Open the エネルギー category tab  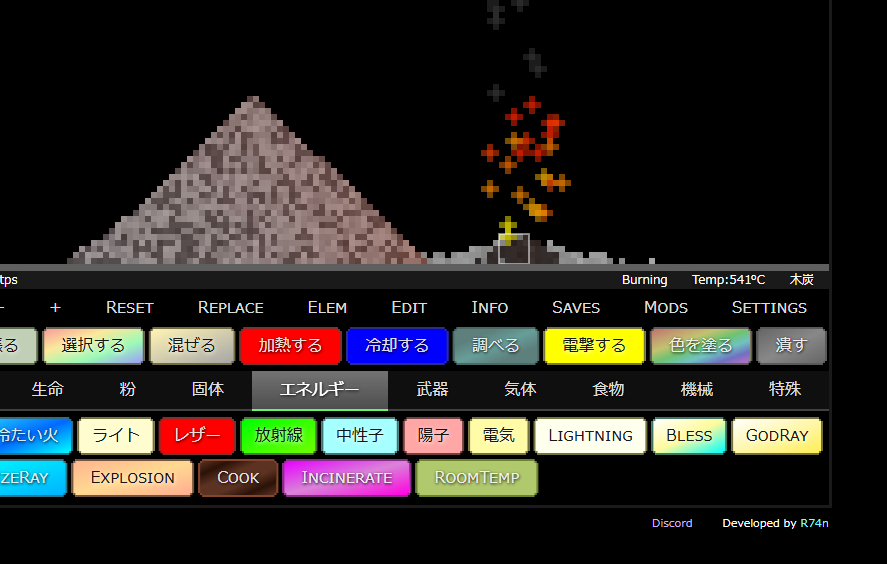pyautogui.click(x=319, y=390)
